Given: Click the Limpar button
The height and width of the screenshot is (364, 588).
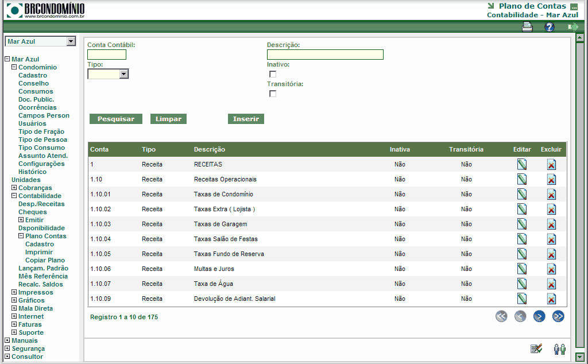Looking at the screenshot, I should tap(168, 119).
